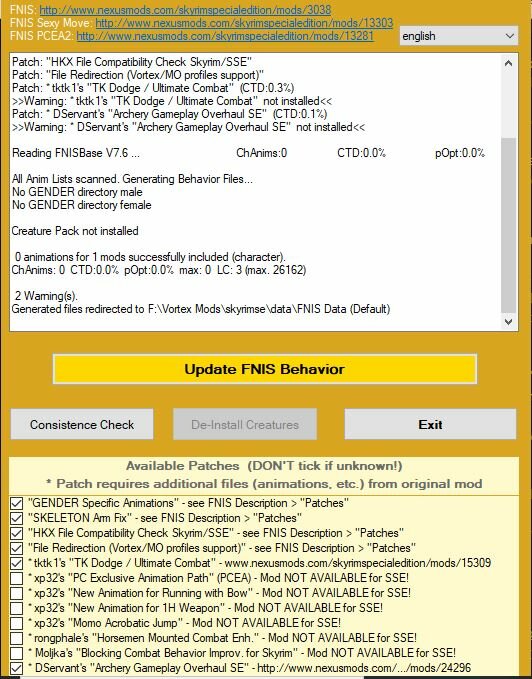Click the log scrollbar up arrow
This screenshot has width=532, height=679.
[x=509, y=63]
